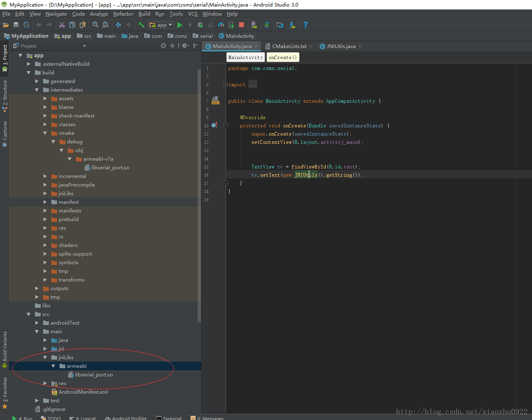Click the Find magnifier icon
Viewport: 532px width, 420px height.
click(95, 25)
